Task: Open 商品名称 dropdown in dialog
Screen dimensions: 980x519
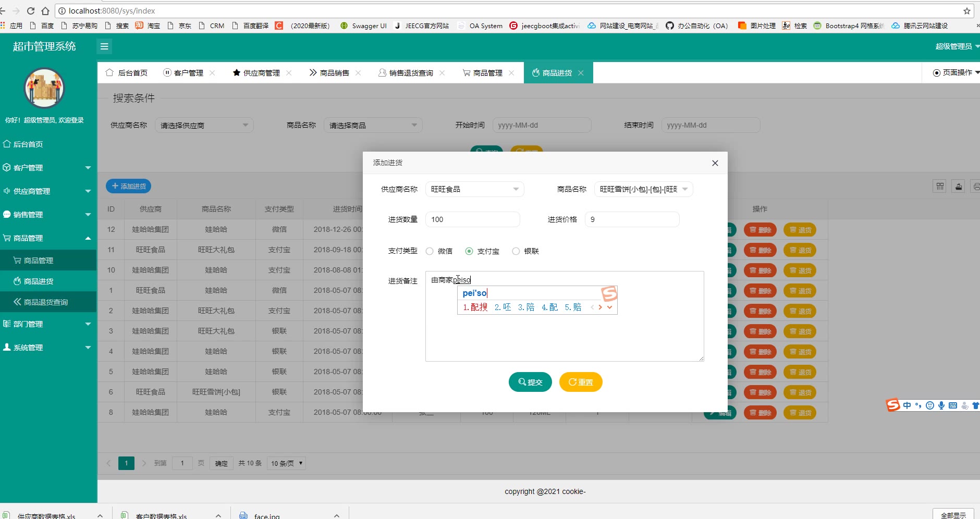Action: (x=643, y=189)
